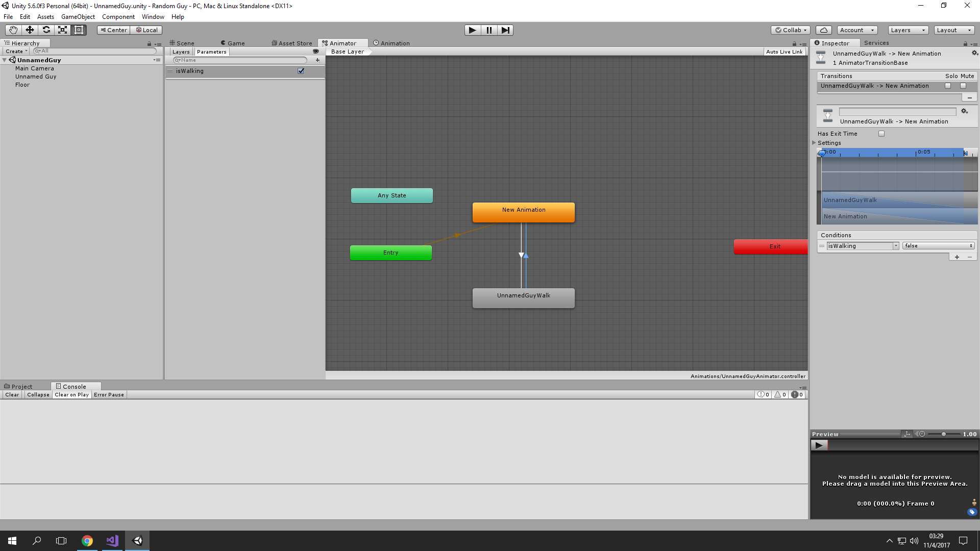
Task: Select the UnnamedGuyWalk state node
Action: (524, 298)
